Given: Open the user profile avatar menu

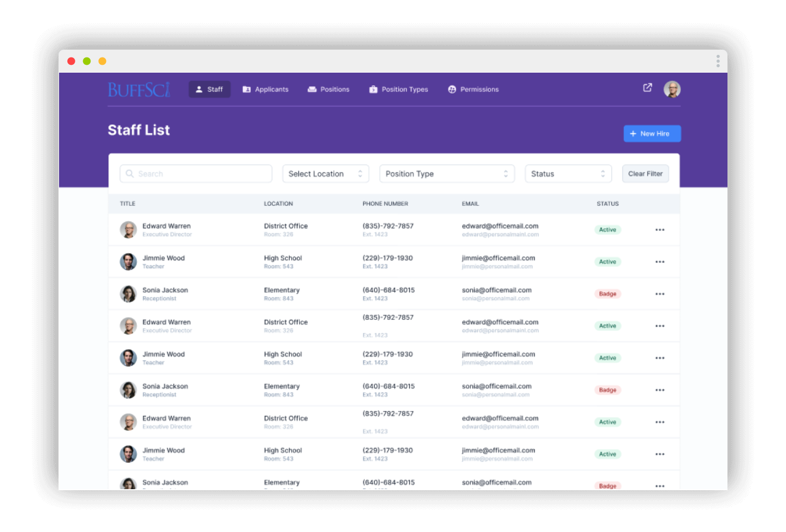Looking at the screenshot, I should [672, 89].
